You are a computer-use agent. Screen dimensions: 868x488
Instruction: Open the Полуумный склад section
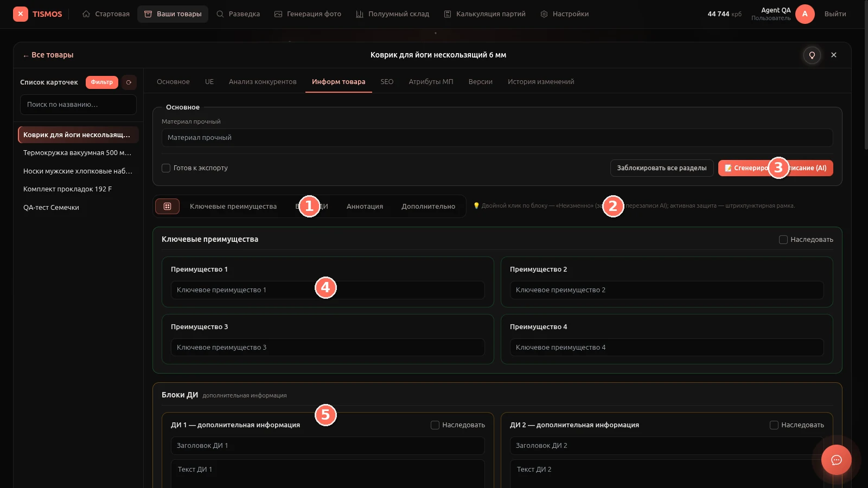392,14
